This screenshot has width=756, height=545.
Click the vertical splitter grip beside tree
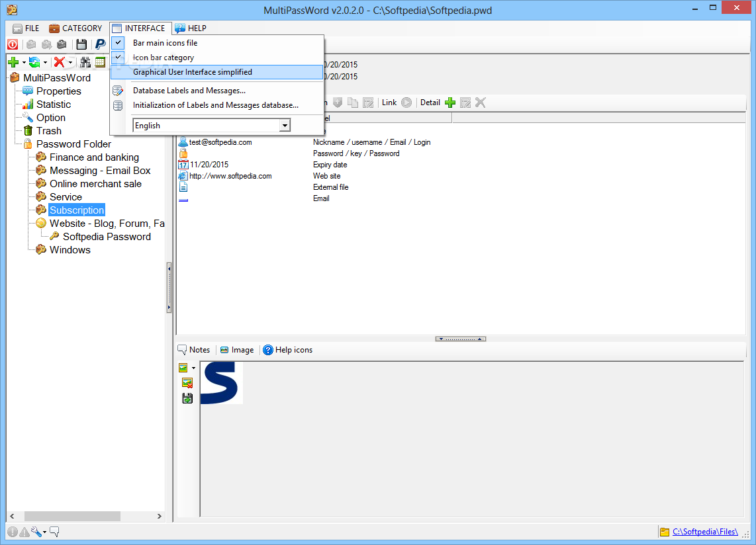click(x=169, y=288)
